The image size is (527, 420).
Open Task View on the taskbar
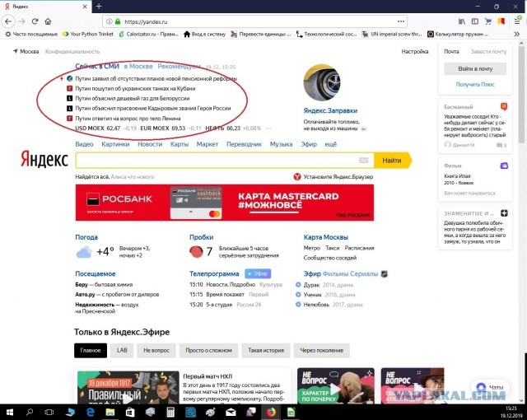click(x=49, y=412)
